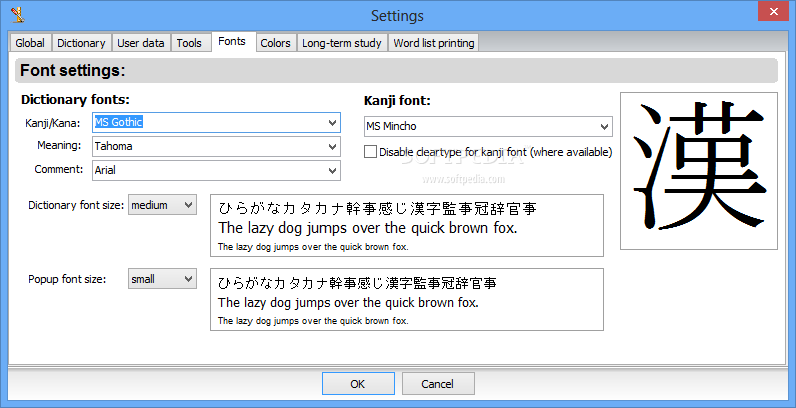The width and height of the screenshot is (796, 408).
Task: Open the Meaning font dropdown
Action: (x=216, y=147)
